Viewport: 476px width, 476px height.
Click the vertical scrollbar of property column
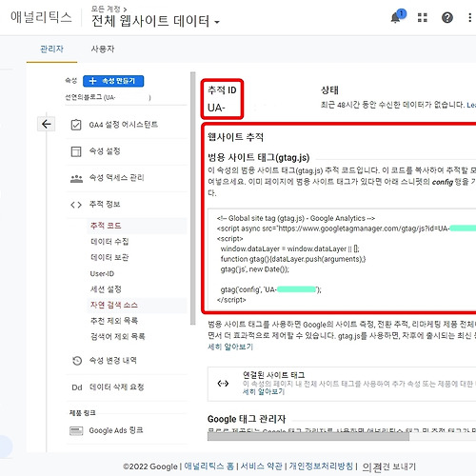point(192,198)
